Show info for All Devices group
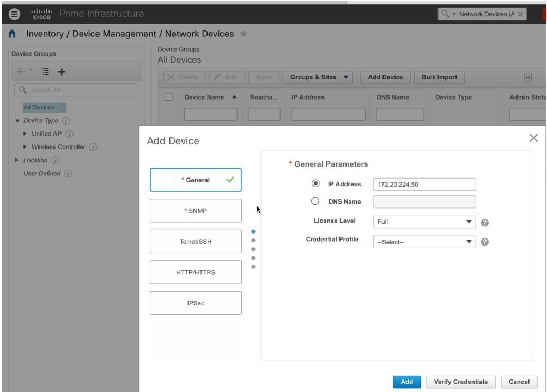The height and width of the screenshot is (392, 547). 62,107
